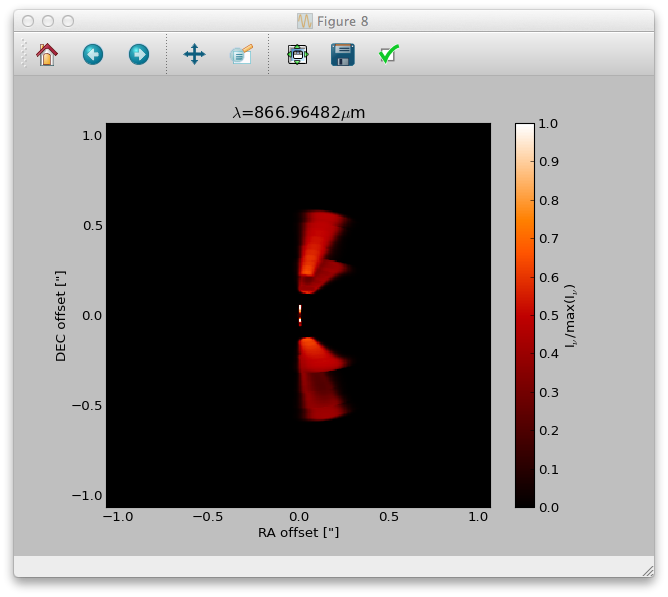Click the colorbar tick label 0.9

[x=549, y=162]
